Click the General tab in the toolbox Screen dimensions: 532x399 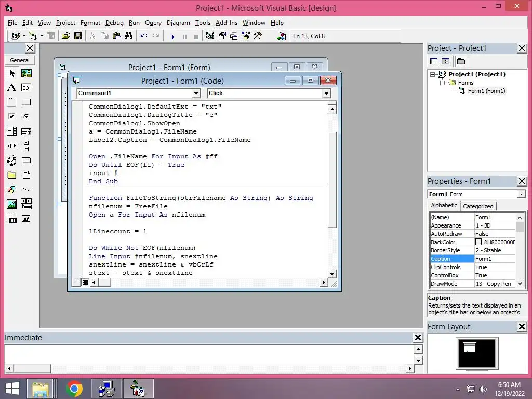[20, 60]
